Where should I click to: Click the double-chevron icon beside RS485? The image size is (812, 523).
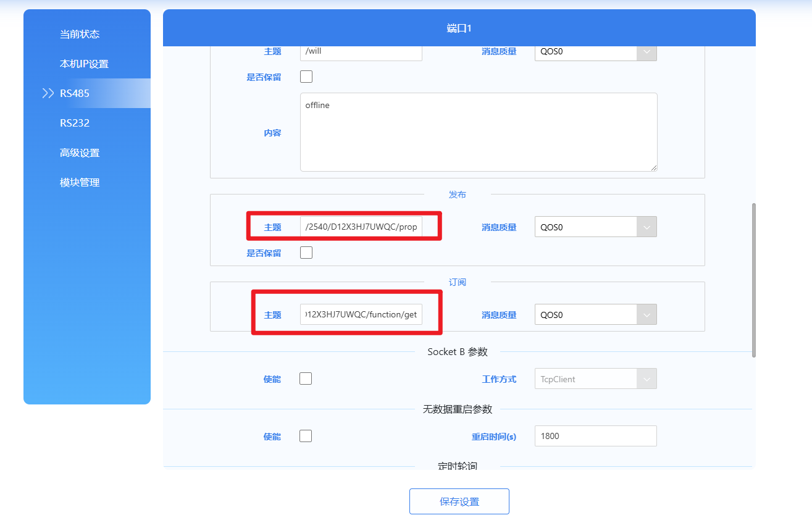coord(48,93)
